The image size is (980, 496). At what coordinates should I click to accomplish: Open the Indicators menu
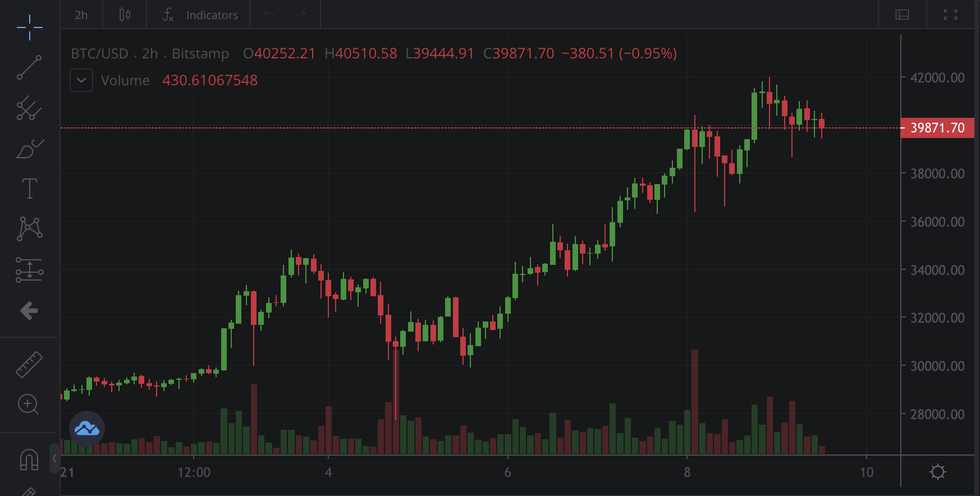[x=200, y=15]
